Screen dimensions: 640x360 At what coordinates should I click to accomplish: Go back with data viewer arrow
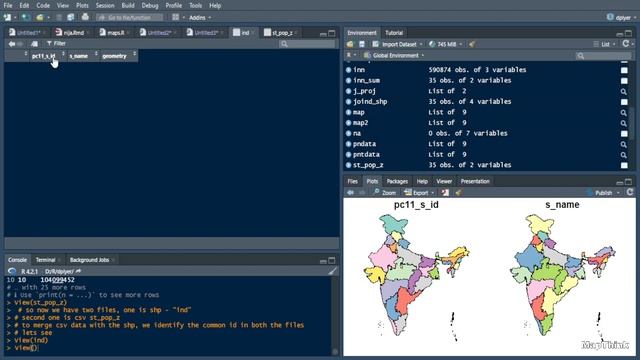coord(12,44)
